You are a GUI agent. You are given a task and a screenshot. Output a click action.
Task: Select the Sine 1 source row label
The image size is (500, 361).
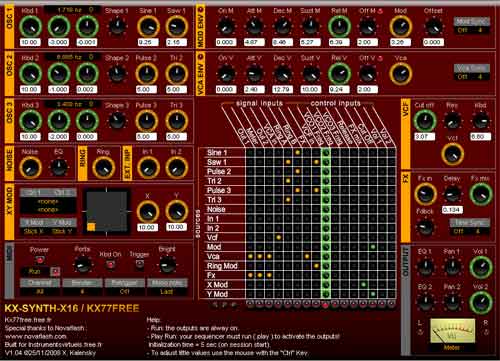[217, 153]
